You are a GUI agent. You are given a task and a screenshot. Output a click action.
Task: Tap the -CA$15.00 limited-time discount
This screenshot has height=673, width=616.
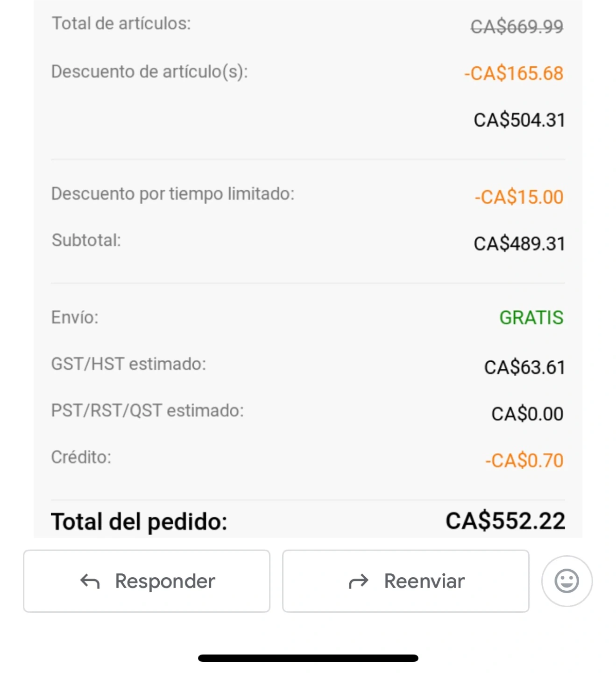(519, 197)
